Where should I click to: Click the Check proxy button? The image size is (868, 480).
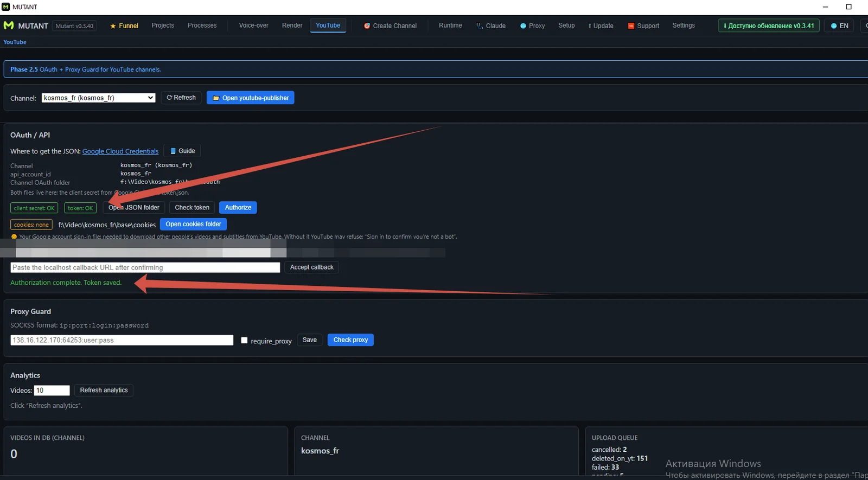(x=350, y=340)
